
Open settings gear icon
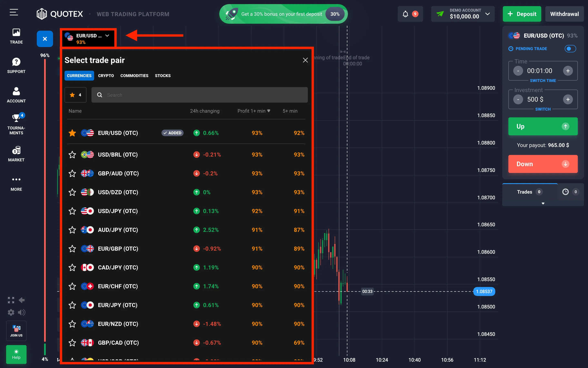tap(11, 312)
